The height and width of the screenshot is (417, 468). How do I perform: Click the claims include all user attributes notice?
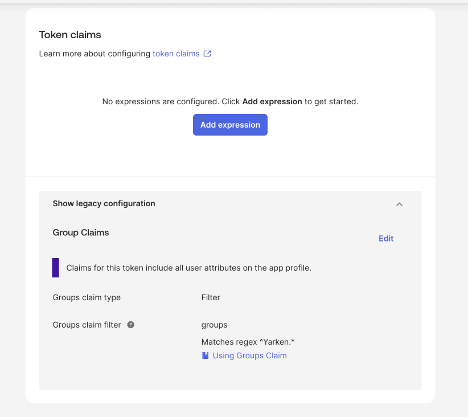189,268
